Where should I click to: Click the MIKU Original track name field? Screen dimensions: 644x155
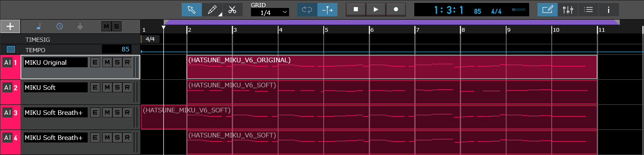[x=56, y=63]
